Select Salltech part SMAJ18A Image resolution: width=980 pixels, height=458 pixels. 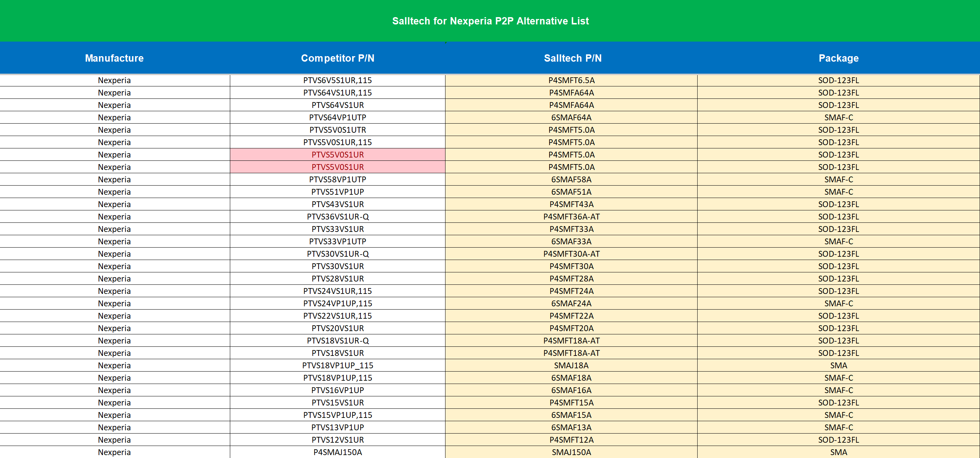click(x=571, y=365)
